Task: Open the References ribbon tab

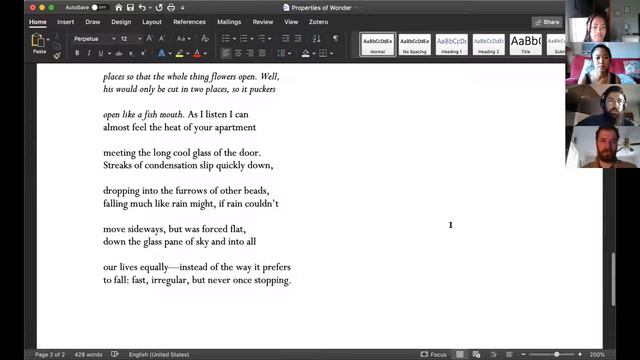Action: pyautogui.click(x=189, y=22)
